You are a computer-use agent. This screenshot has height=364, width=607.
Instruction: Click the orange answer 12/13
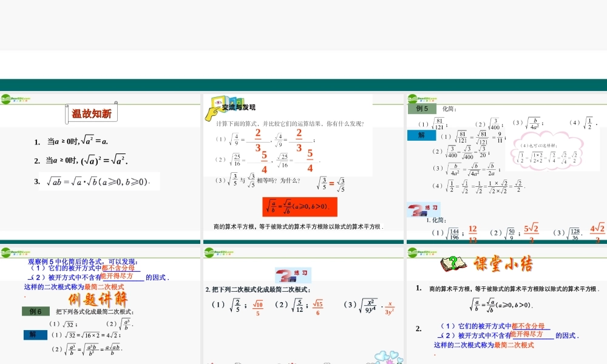point(473,234)
